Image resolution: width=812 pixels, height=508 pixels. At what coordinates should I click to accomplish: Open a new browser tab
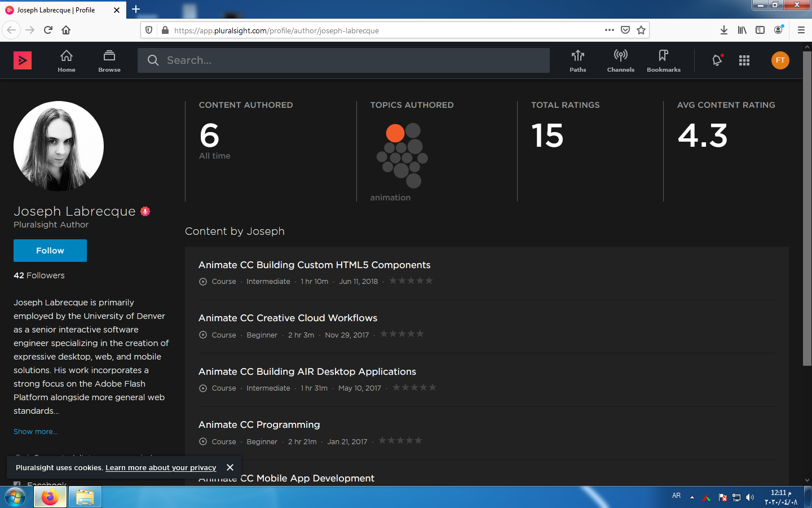coord(136,9)
